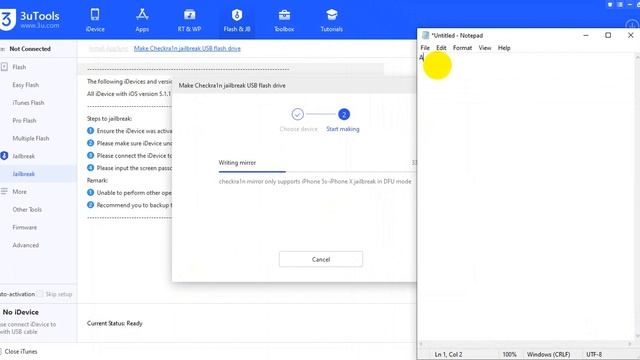
Task: Open Notepad Format menu
Action: click(x=462, y=48)
